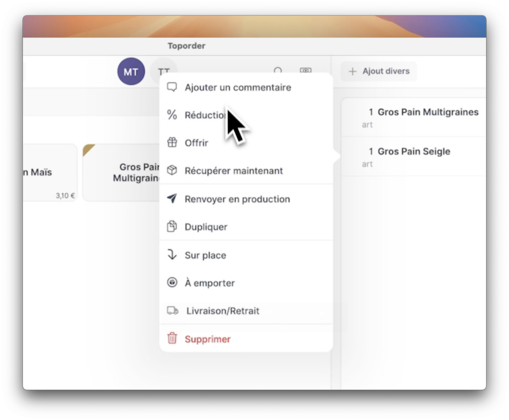Click the red trash icon
Viewport: 509px width, 420px height.
tap(172, 339)
